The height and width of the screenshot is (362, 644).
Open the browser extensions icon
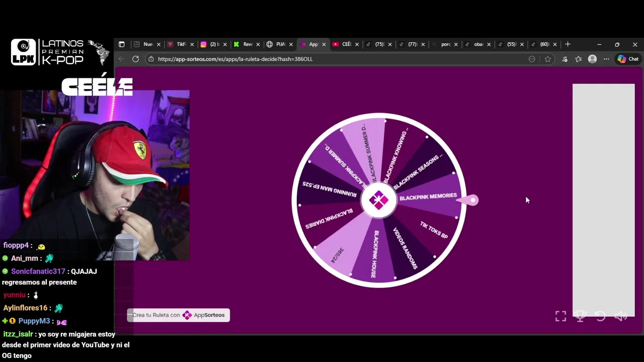click(565, 59)
